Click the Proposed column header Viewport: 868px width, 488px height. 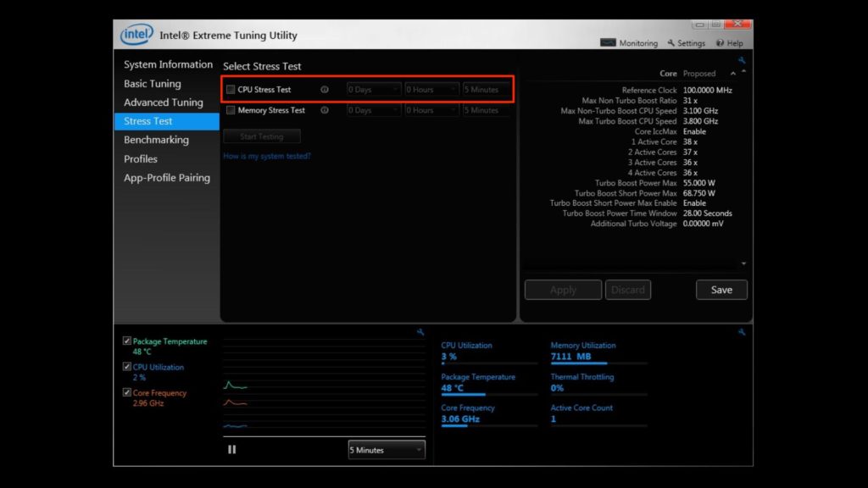point(698,74)
